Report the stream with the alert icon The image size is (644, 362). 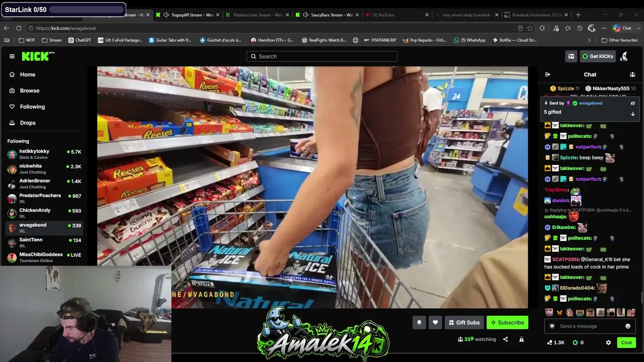click(521, 339)
